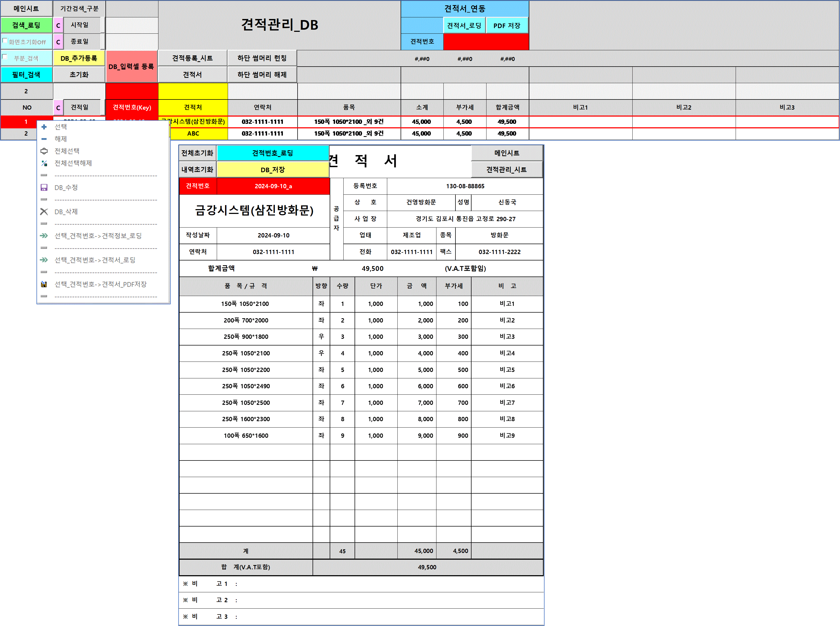Select the quote total 49,500 in 합계(V.A.T포함) row

(x=428, y=567)
